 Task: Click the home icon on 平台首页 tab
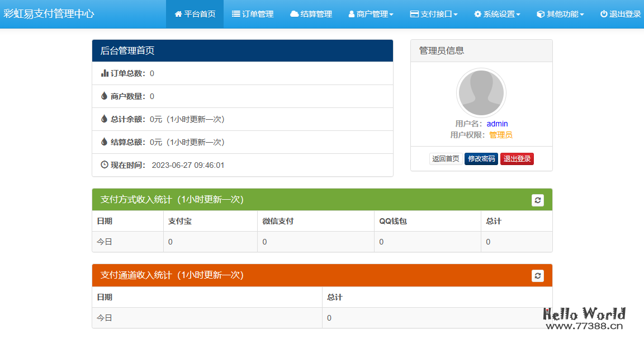tap(179, 14)
